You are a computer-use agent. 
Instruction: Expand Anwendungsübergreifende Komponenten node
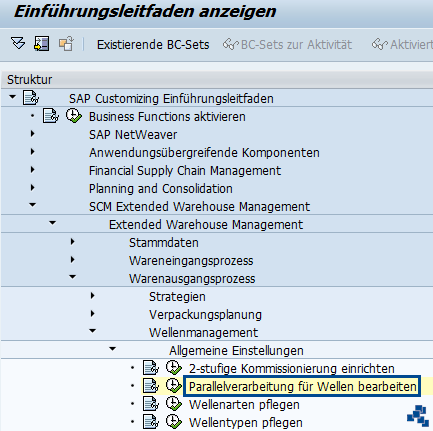click(32, 152)
